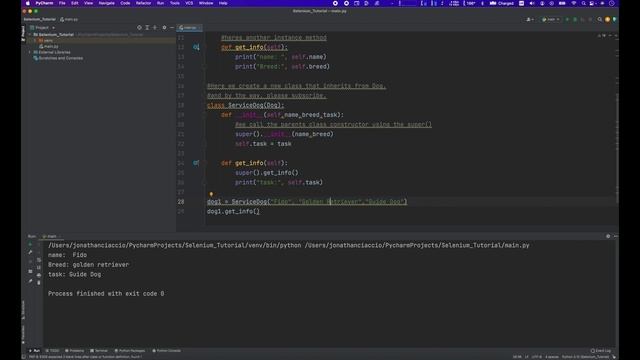Expand the venv folder
The width and height of the screenshot is (640, 360).
point(35,41)
